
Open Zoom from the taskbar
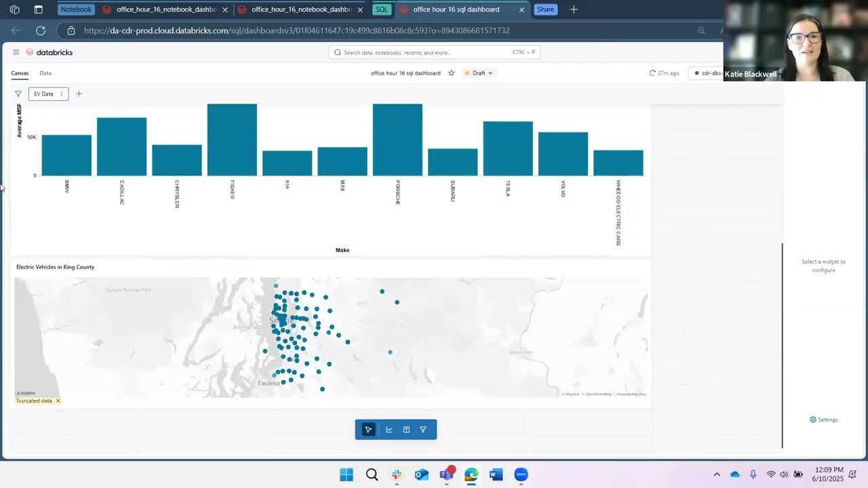521,474
